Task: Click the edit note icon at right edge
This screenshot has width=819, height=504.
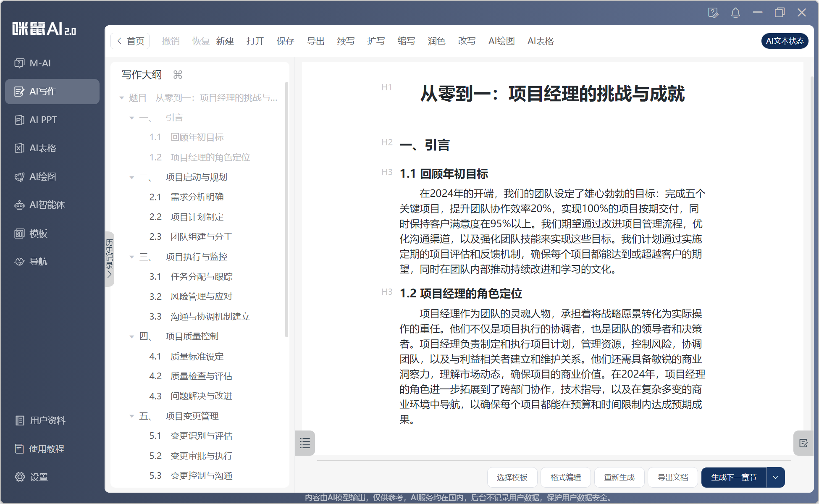Action: tap(803, 443)
